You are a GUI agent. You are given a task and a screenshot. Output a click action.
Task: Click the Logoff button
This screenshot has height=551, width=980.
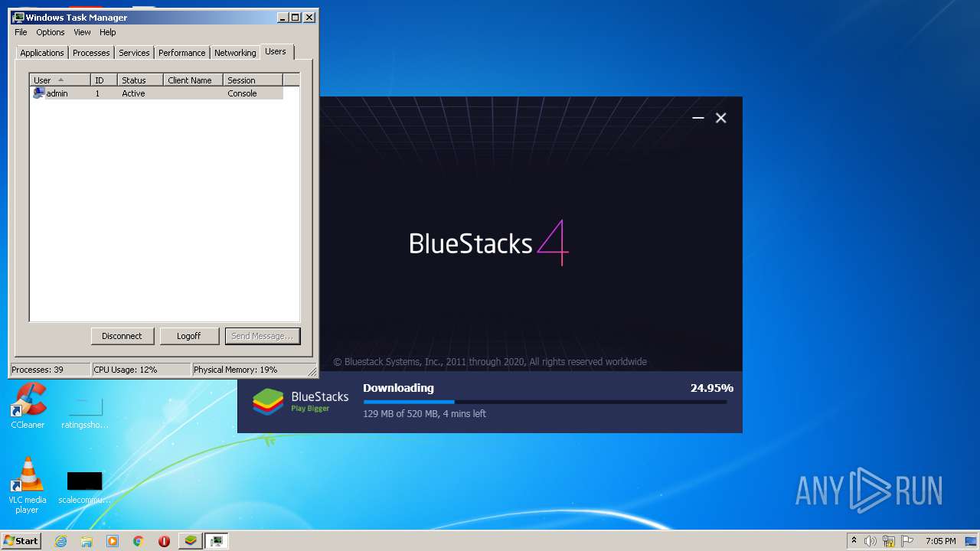click(x=188, y=336)
